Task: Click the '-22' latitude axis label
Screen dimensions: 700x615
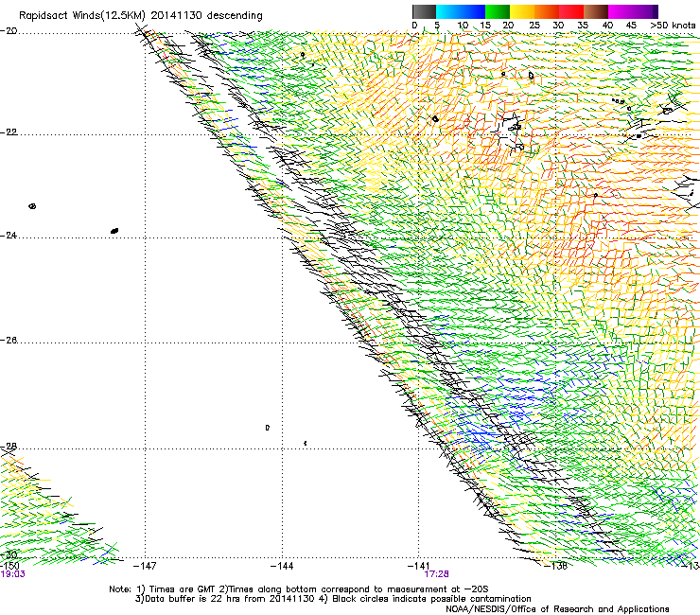Action: click(9, 132)
